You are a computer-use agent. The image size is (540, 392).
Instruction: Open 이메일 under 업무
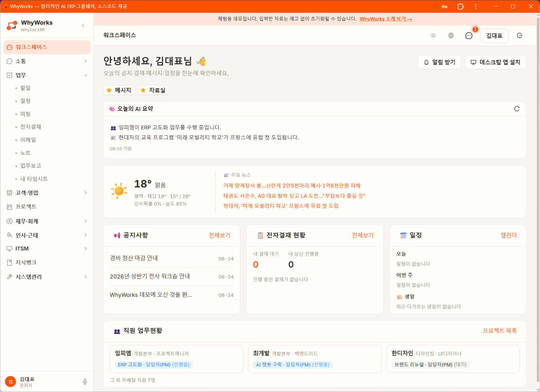coord(28,140)
